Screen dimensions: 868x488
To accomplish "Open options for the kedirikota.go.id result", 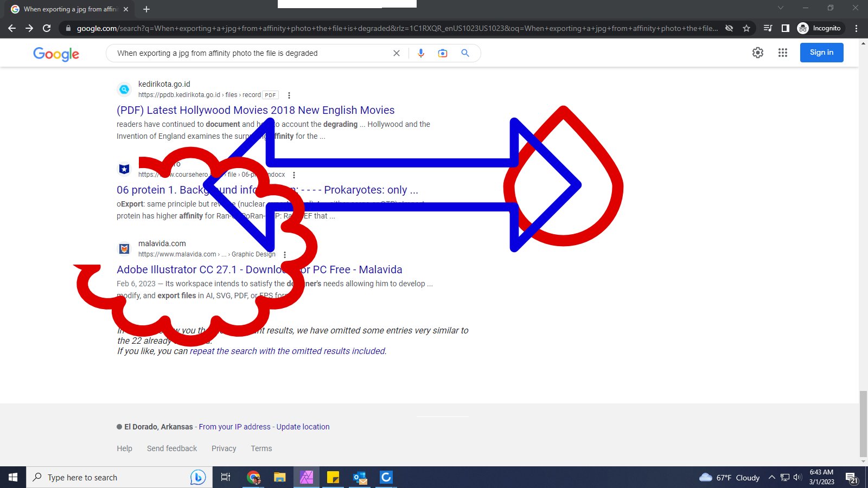I will (289, 95).
